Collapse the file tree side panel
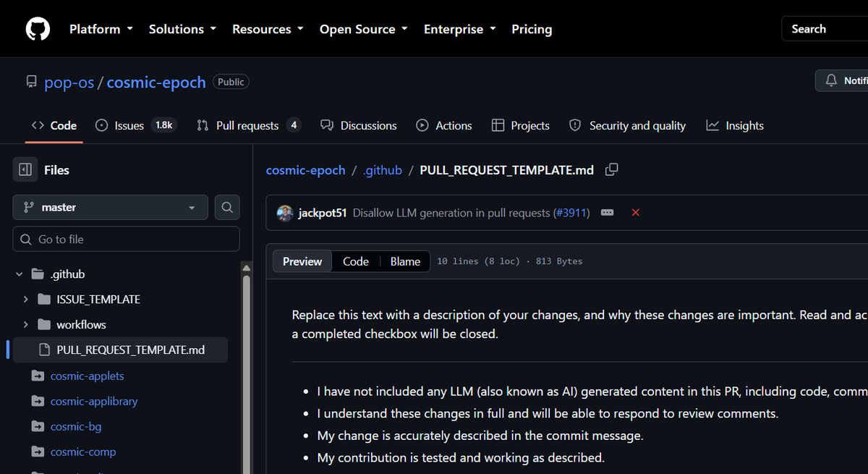This screenshot has width=868, height=474. (x=25, y=170)
